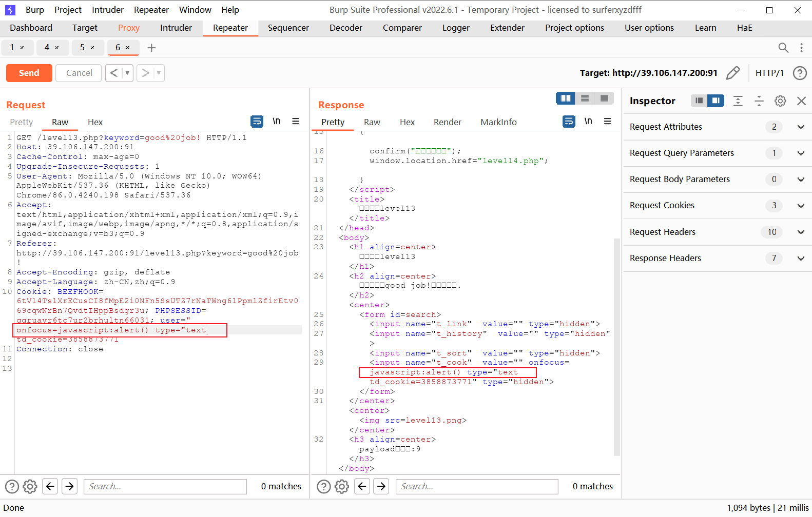Toggle response line wrap icon
Screen dimensions: 812x517
[x=569, y=122]
